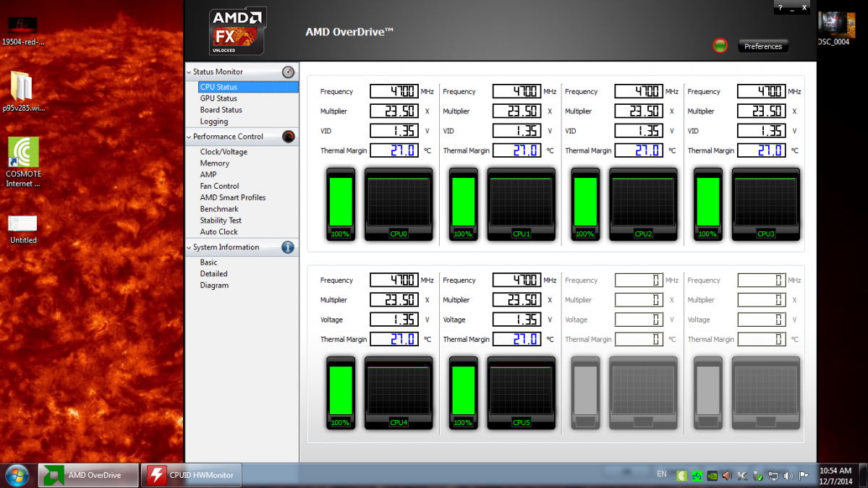
Task: Click the green Prime95 tray icon
Action: coord(697,476)
